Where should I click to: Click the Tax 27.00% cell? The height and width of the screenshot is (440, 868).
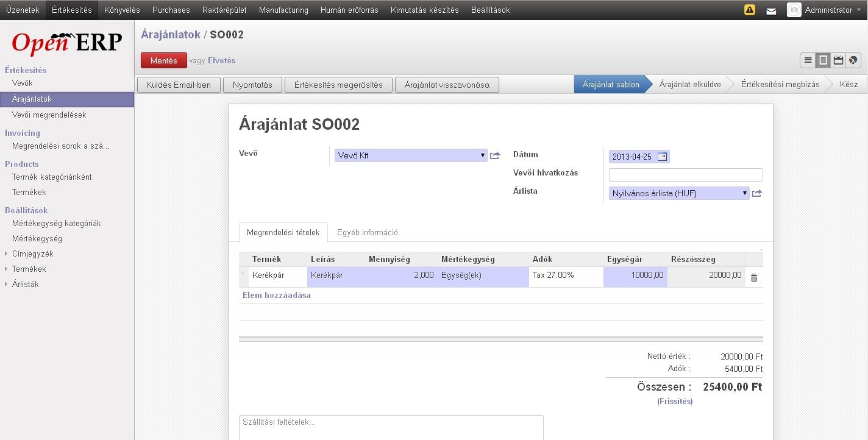[566, 275]
